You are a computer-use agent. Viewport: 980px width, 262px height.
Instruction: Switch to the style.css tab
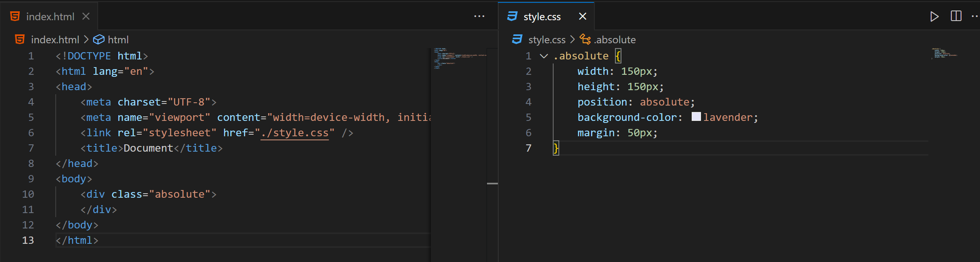pos(542,17)
